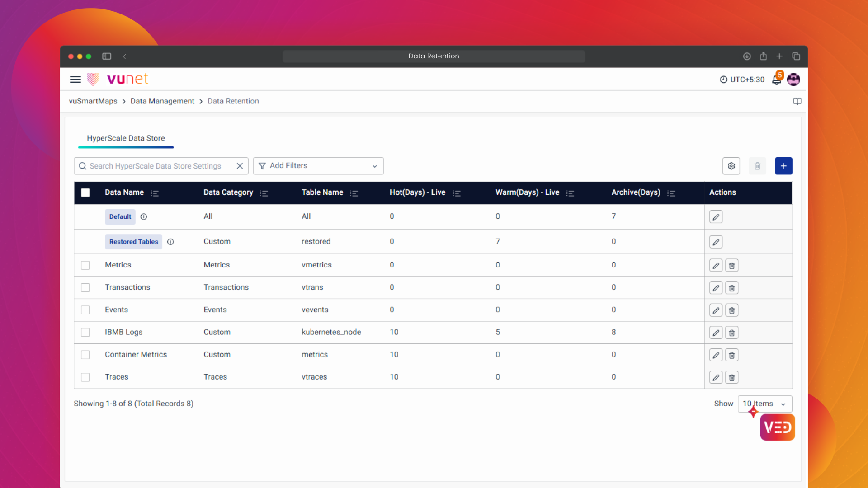
Task: Edit the IBMB Logs row
Action: [716, 333]
